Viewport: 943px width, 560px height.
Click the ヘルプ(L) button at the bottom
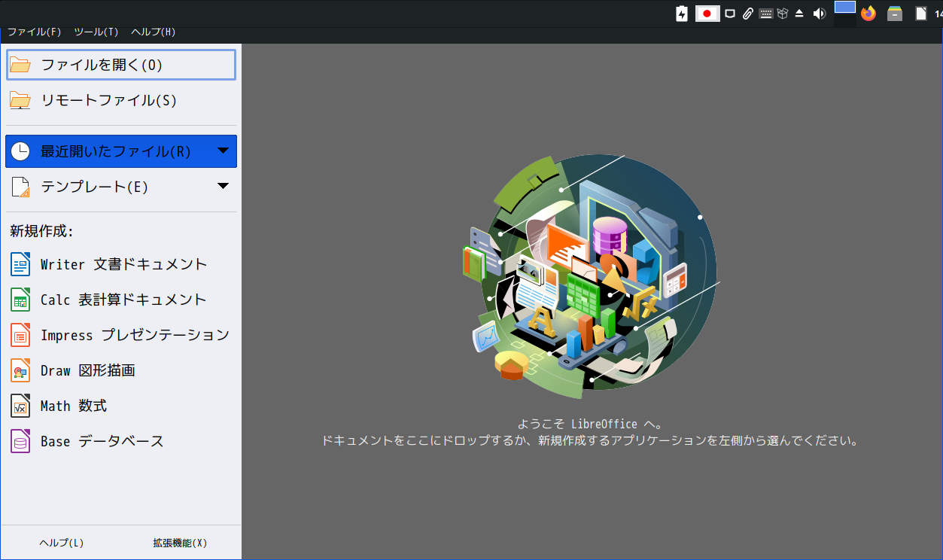click(62, 543)
